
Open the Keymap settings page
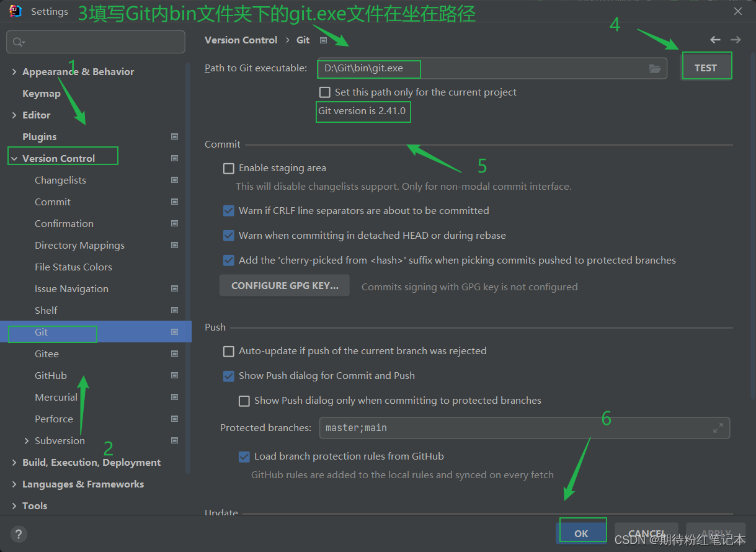(42, 94)
